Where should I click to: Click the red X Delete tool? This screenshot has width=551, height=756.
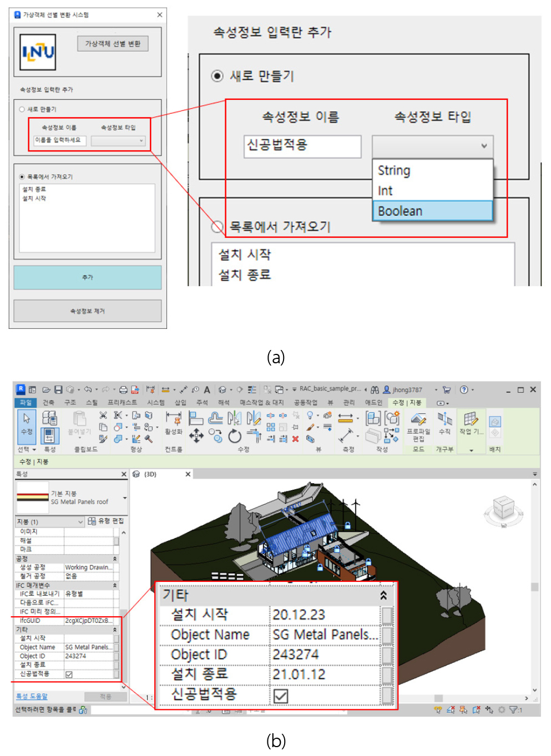pos(295,439)
